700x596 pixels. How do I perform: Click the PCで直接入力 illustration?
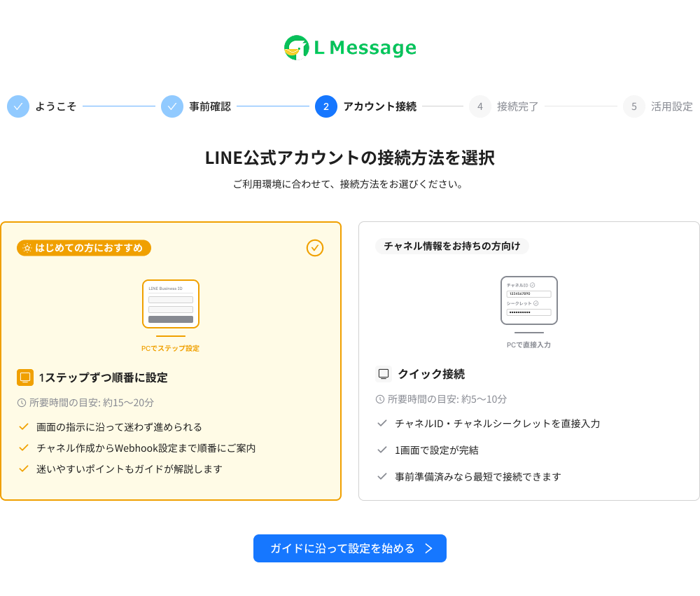tap(529, 305)
